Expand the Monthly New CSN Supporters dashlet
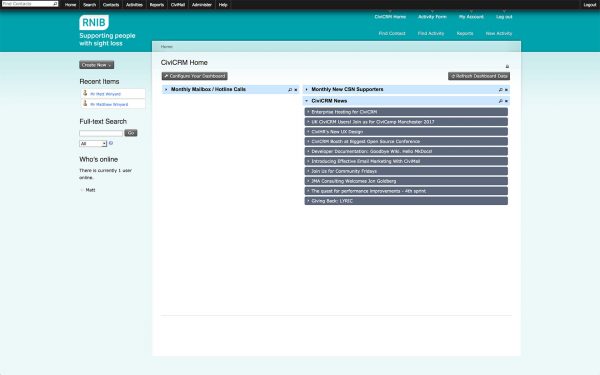This screenshot has width=600, height=375. point(307,90)
